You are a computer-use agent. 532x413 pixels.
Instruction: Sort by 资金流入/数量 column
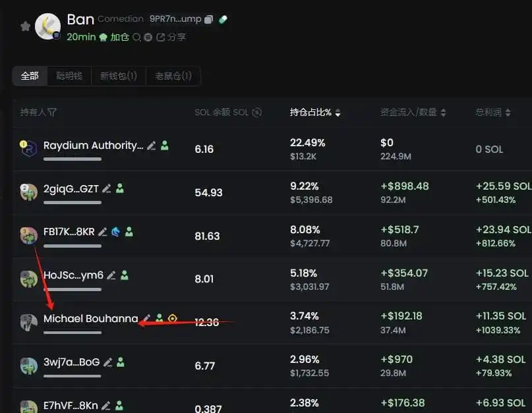click(x=443, y=113)
